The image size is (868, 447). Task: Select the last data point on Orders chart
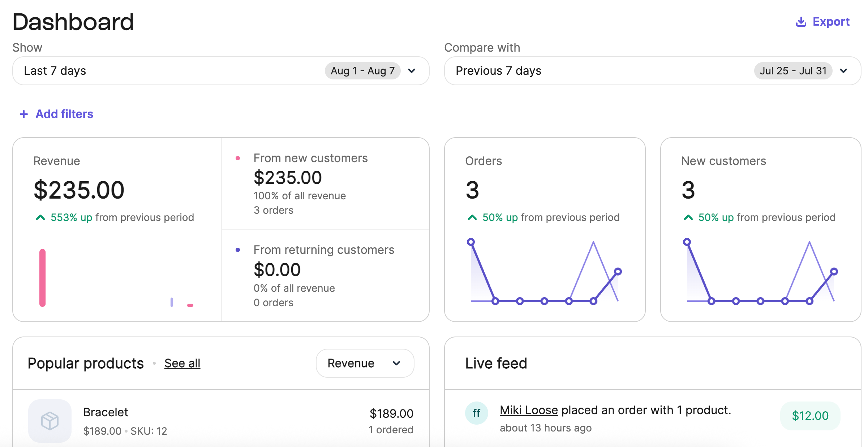click(618, 271)
